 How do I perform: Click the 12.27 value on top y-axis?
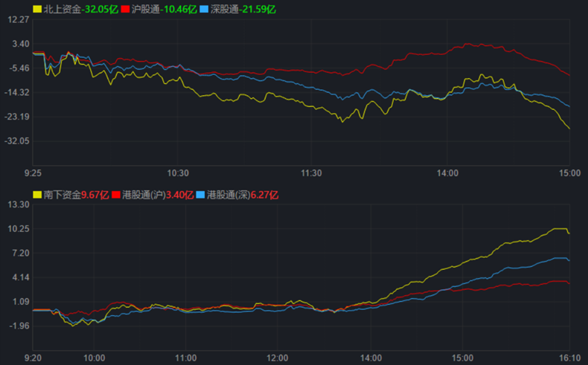click(x=17, y=19)
